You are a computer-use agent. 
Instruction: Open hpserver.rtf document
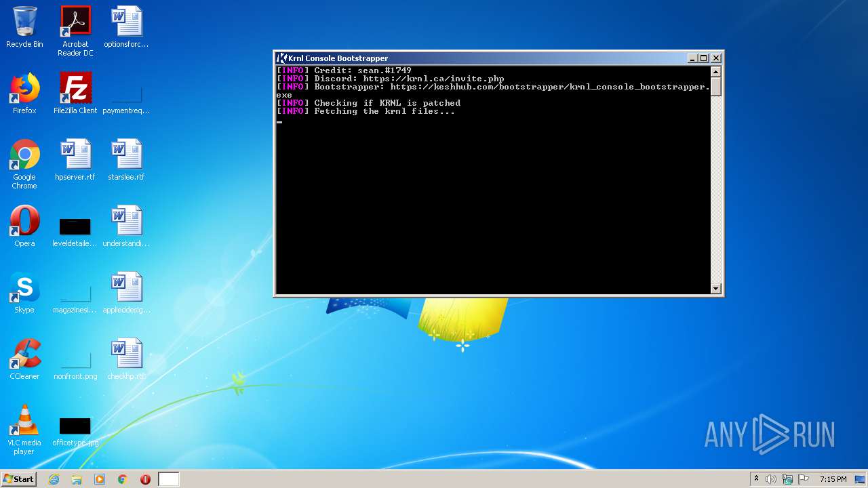click(75, 160)
